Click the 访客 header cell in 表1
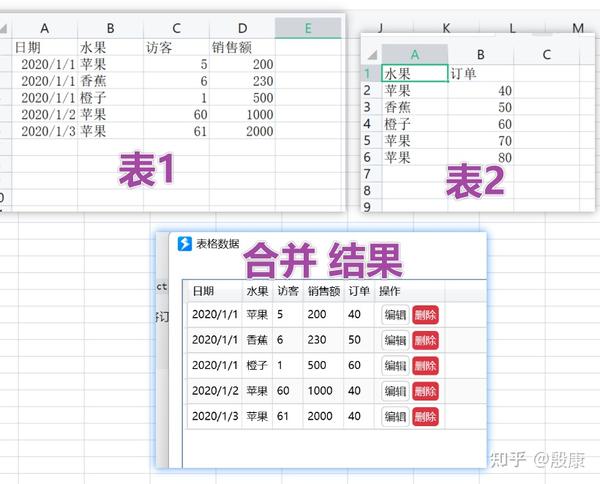 pyautogui.click(x=176, y=47)
